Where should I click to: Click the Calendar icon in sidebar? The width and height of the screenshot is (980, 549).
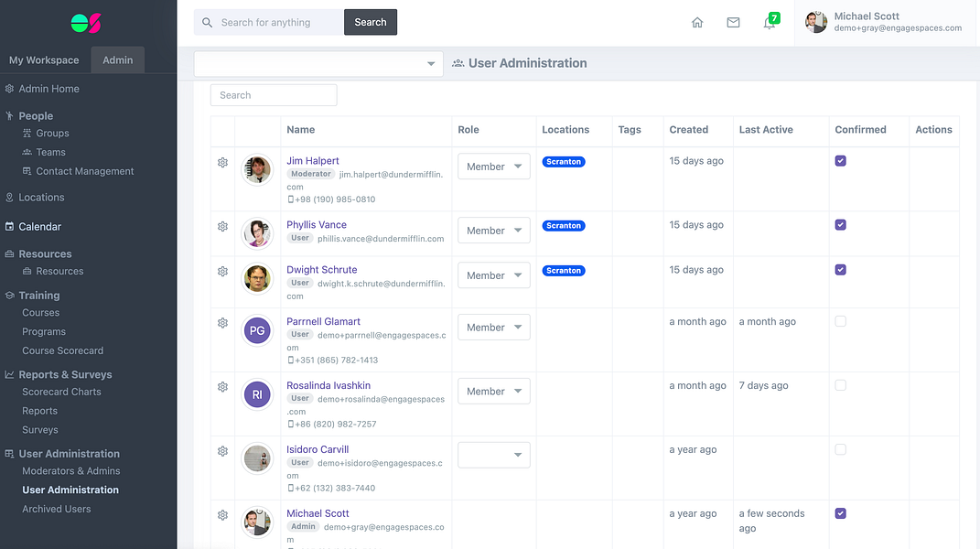pos(9,226)
